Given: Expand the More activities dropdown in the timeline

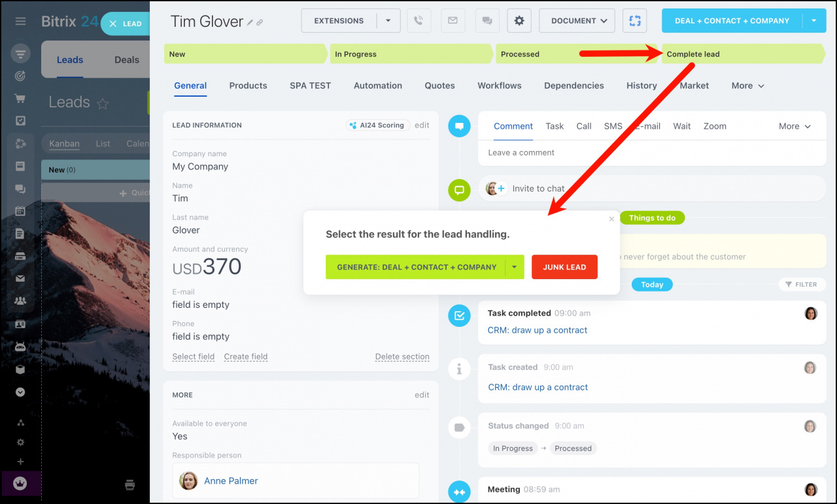Looking at the screenshot, I should (x=794, y=126).
